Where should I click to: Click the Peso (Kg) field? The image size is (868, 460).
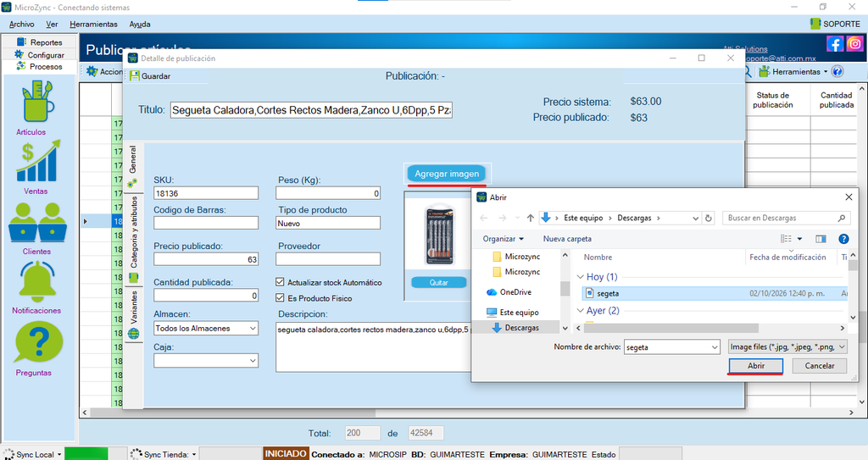click(328, 193)
